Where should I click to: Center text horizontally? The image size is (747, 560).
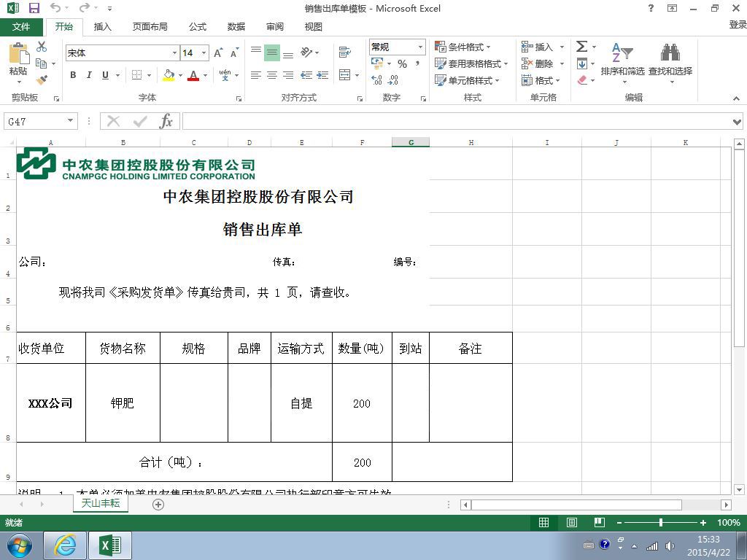(272, 75)
